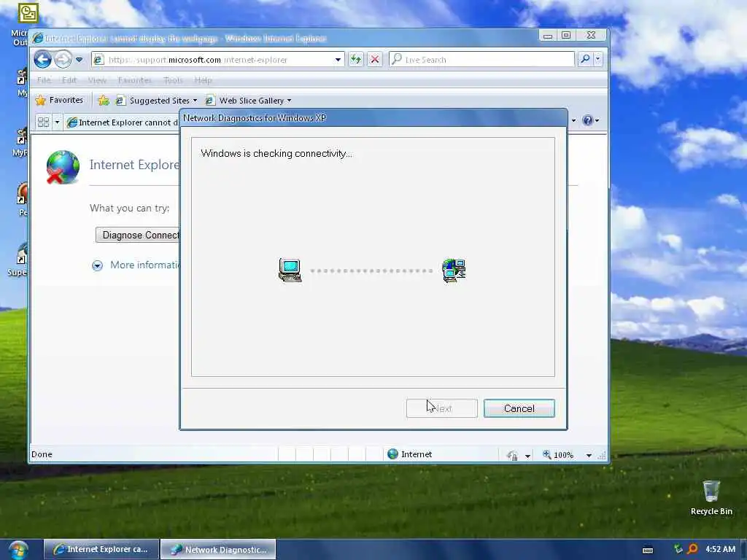Open the Tools menu
This screenshot has width=747, height=560.
click(x=173, y=80)
